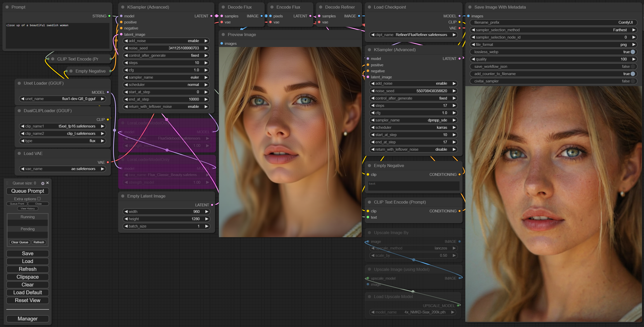Collapse the Load Checkpoint node dot
644x327 pixels.
click(369, 7)
